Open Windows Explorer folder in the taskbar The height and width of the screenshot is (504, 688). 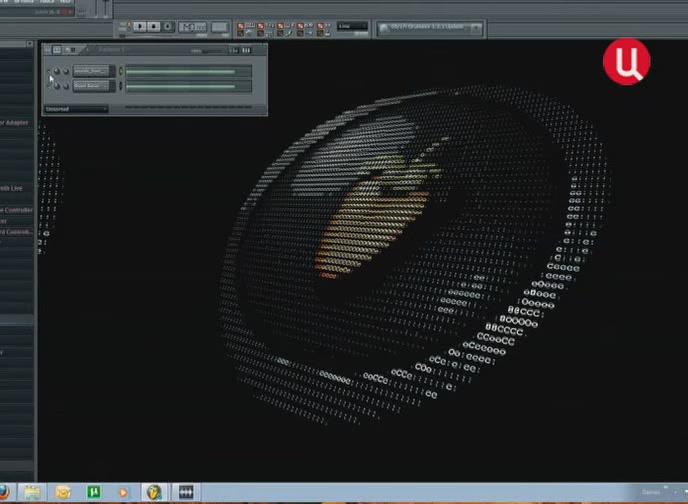pos(33,492)
